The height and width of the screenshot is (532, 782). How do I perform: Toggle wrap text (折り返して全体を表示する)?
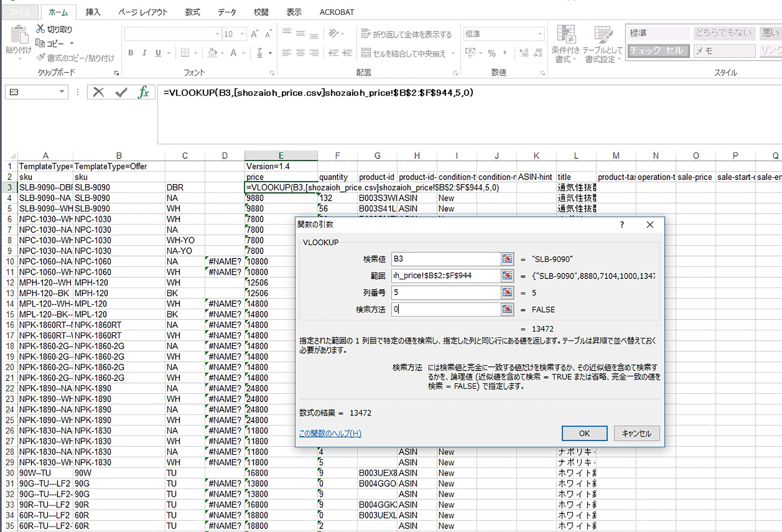pos(406,34)
